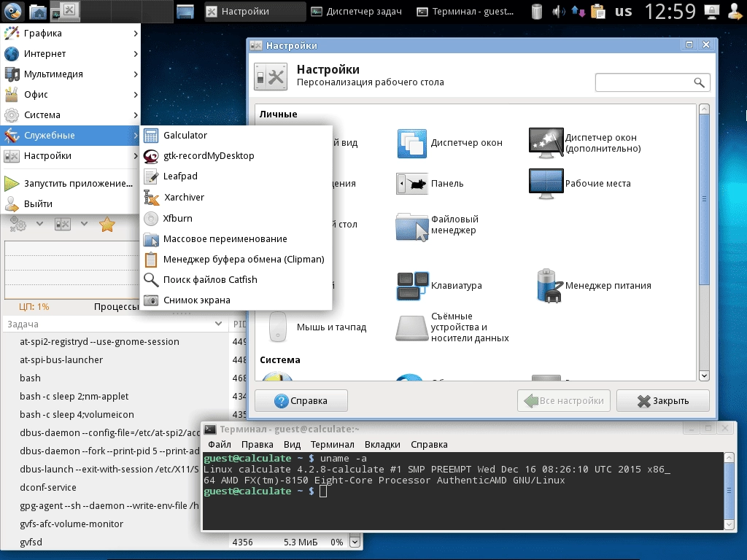Screen dimensions: 747x560
Task: Open Leafpad text editor
Action: pos(236,176)
